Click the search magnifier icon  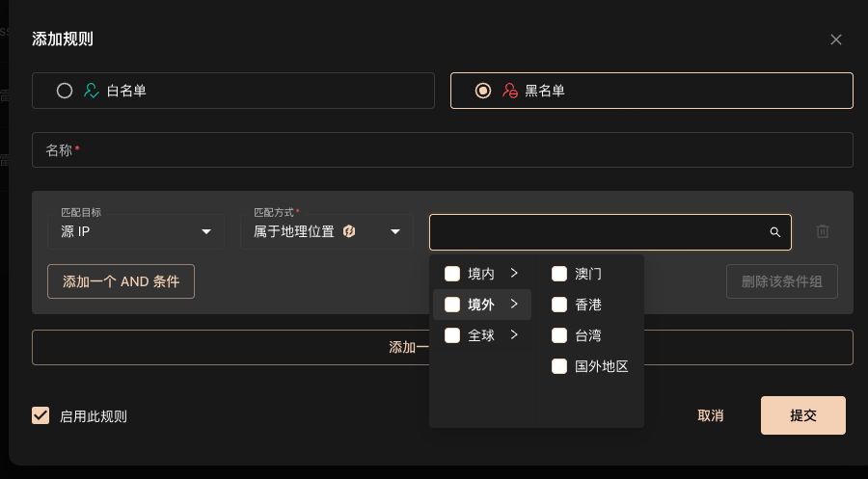tap(774, 232)
